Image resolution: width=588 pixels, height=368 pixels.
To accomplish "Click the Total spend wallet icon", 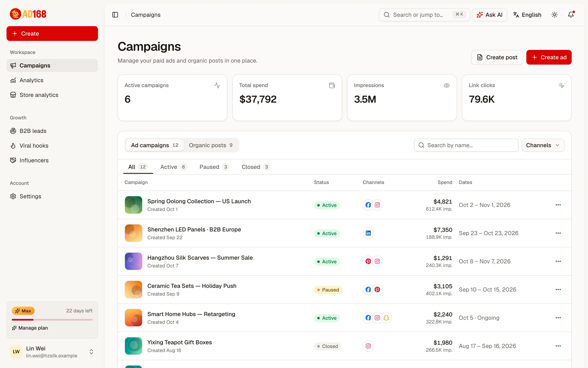I will pos(332,85).
